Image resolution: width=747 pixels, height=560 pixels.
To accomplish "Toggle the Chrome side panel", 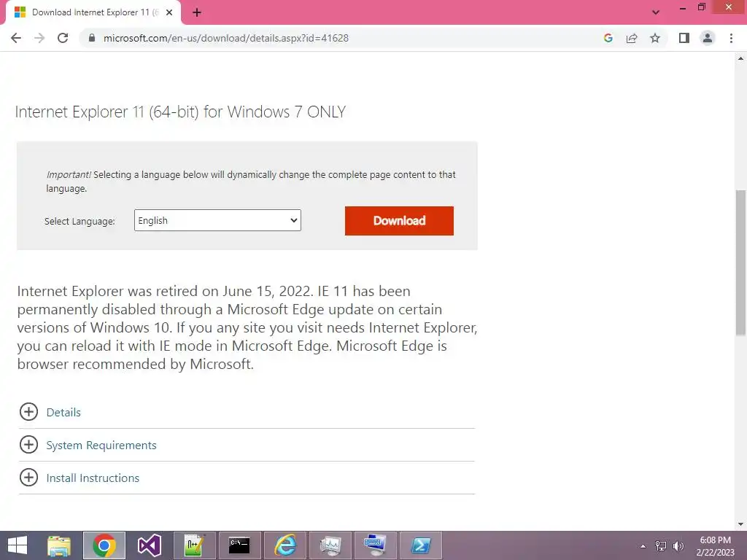I will 684,38.
